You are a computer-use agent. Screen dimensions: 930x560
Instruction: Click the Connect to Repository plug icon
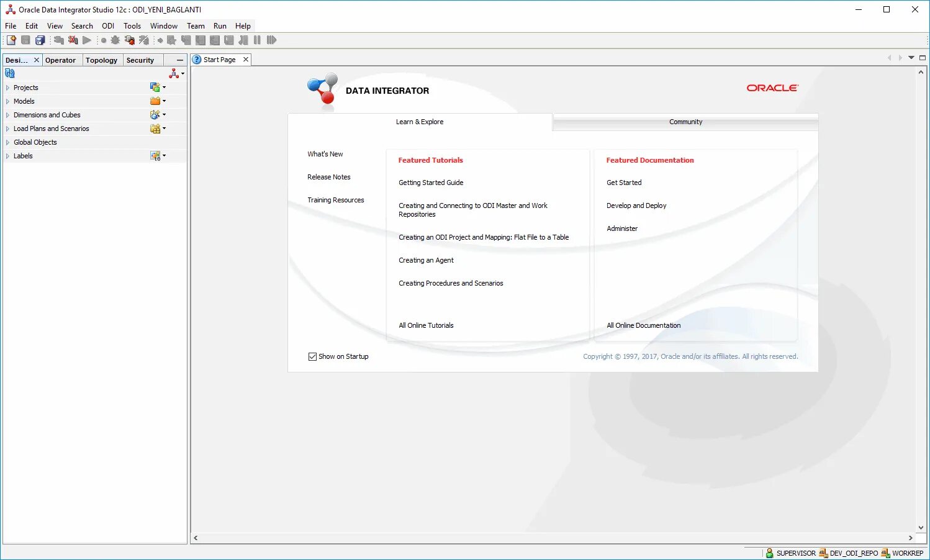tap(59, 40)
